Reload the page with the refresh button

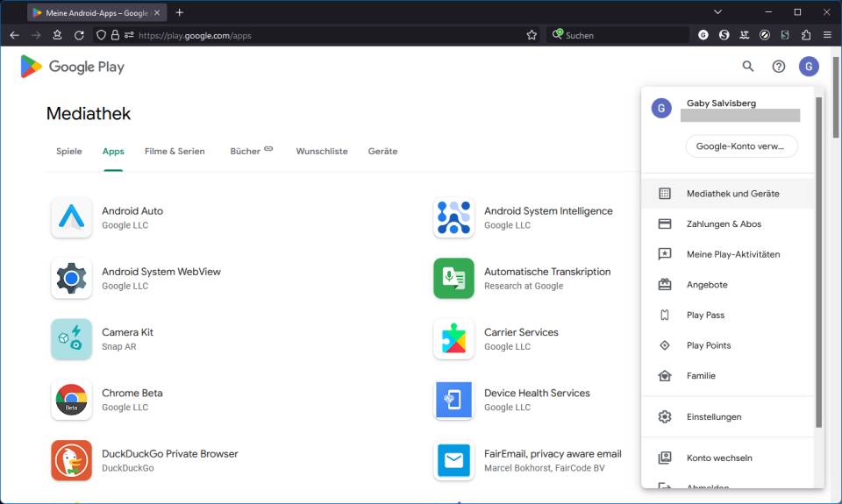[x=79, y=35]
